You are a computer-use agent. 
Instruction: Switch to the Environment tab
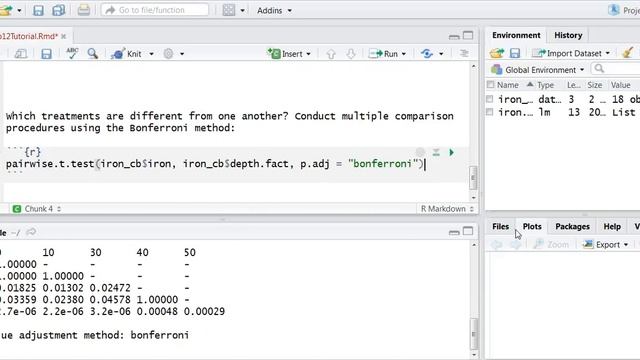(x=516, y=35)
